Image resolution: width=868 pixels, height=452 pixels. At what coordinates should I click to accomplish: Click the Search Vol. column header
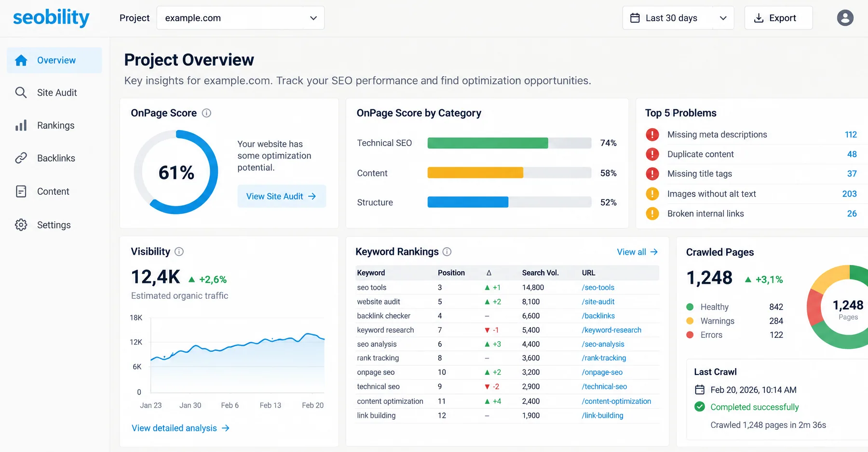click(x=540, y=273)
